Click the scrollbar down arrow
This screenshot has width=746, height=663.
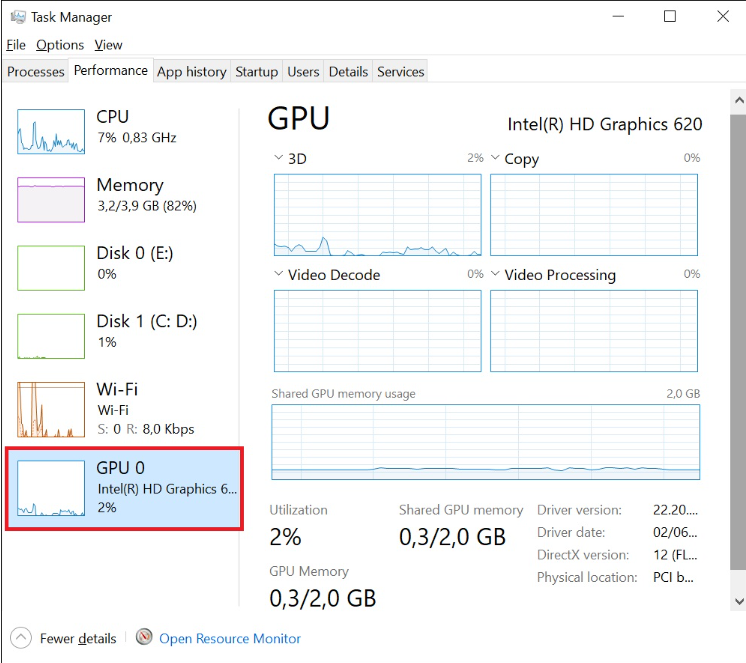coord(738,601)
